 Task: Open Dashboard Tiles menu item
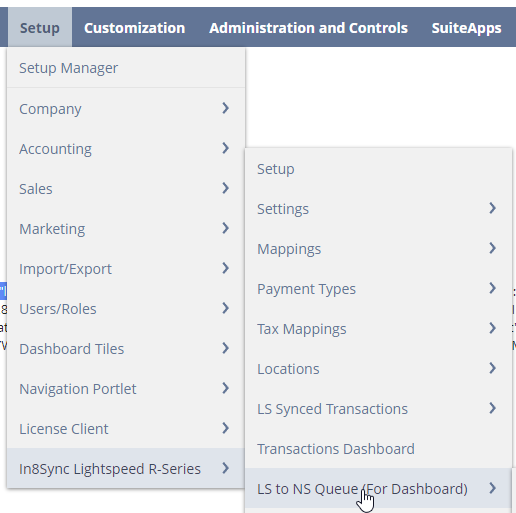[x=126, y=349]
